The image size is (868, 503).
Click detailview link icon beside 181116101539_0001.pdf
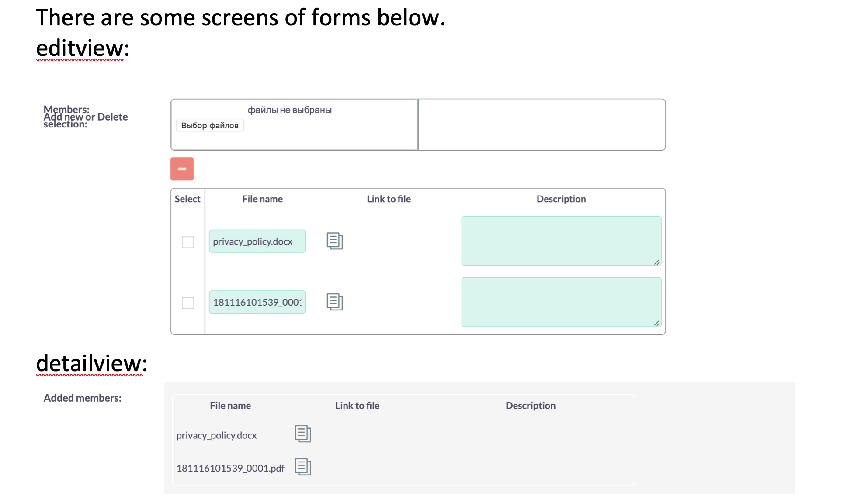(302, 467)
